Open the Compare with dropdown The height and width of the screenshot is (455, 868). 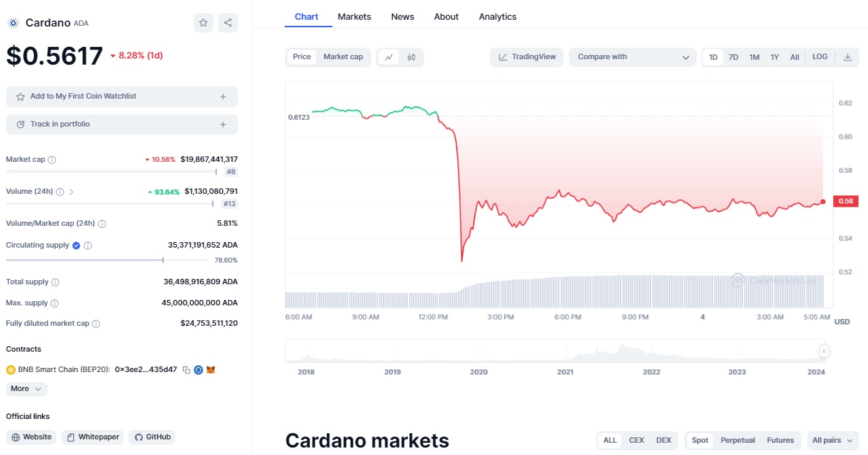pyautogui.click(x=633, y=57)
